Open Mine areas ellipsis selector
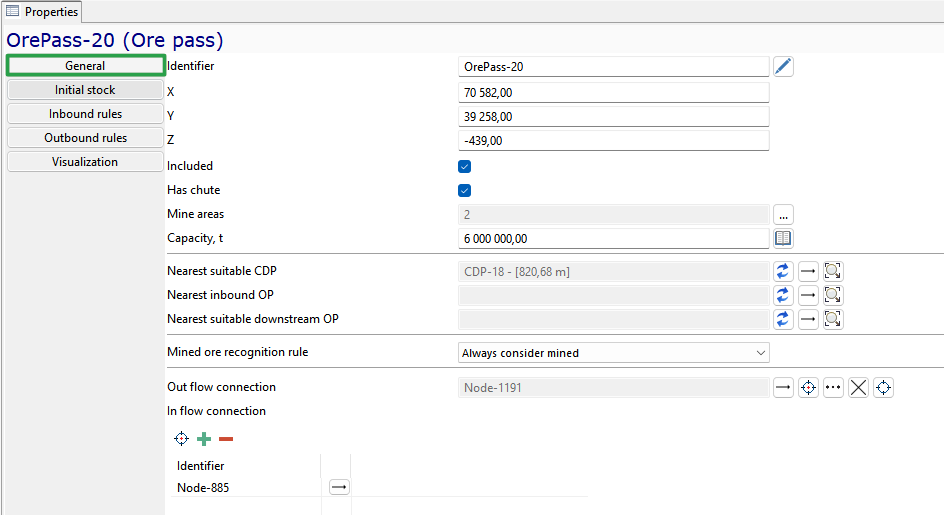This screenshot has height=515, width=944. click(783, 214)
